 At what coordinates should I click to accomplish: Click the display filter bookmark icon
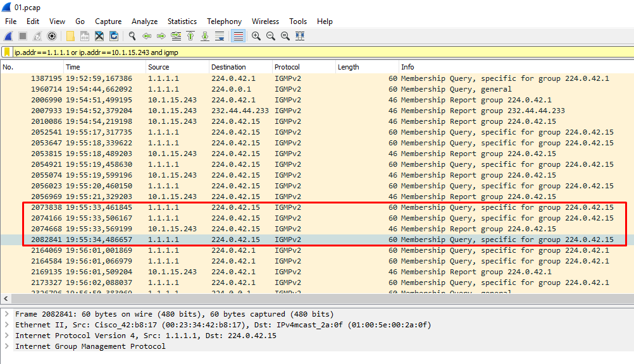(7, 52)
